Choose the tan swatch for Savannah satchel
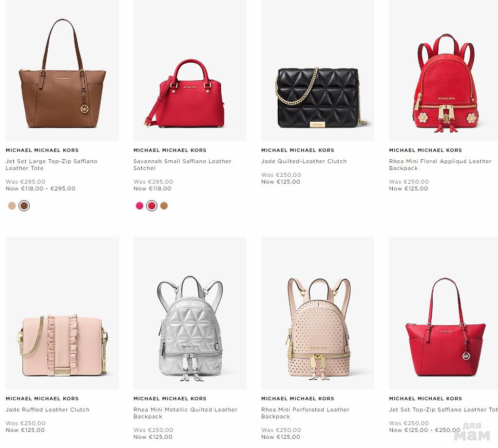Screen dimensions: 498x448 164,205
